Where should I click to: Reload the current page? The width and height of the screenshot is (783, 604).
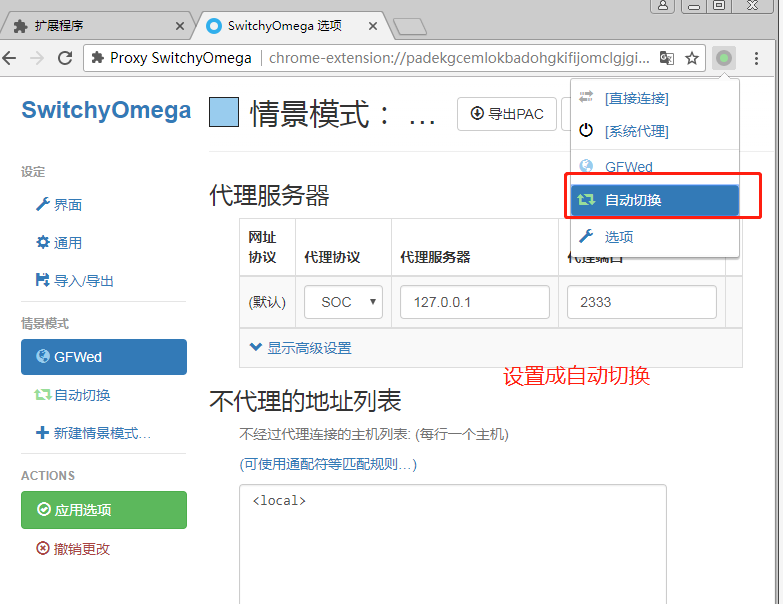65,58
